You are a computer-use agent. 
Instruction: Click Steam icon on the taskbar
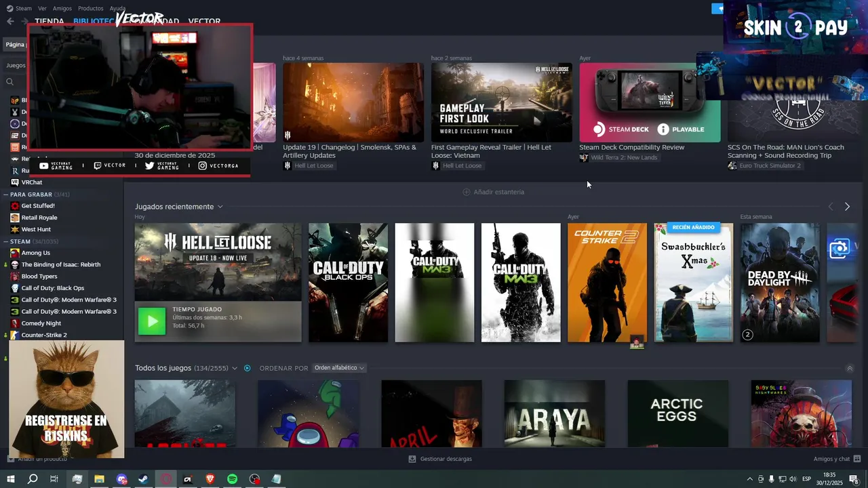[143, 479]
